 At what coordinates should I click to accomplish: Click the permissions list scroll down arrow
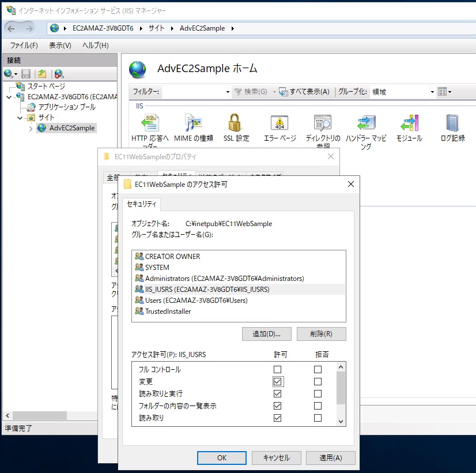341,421
